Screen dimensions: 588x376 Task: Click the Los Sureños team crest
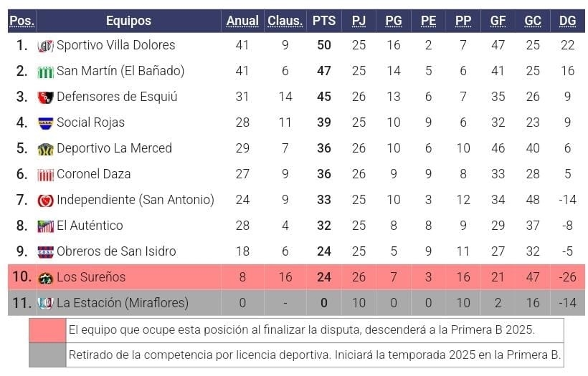[46, 278]
